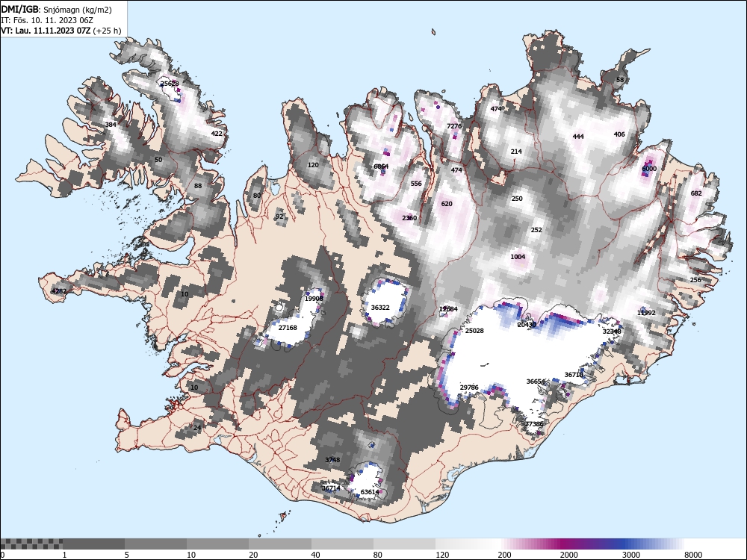Click the glacier value 36322
747x560 pixels.
(x=380, y=308)
